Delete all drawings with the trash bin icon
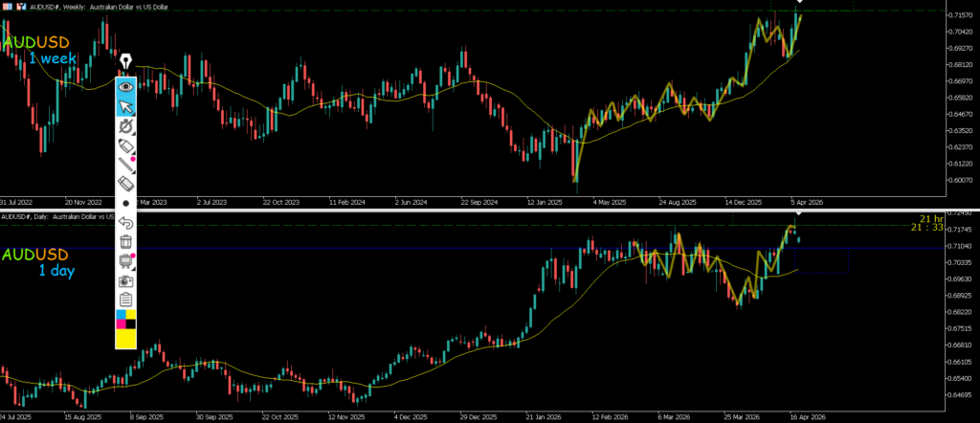The image size is (980, 423). (125, 241)
